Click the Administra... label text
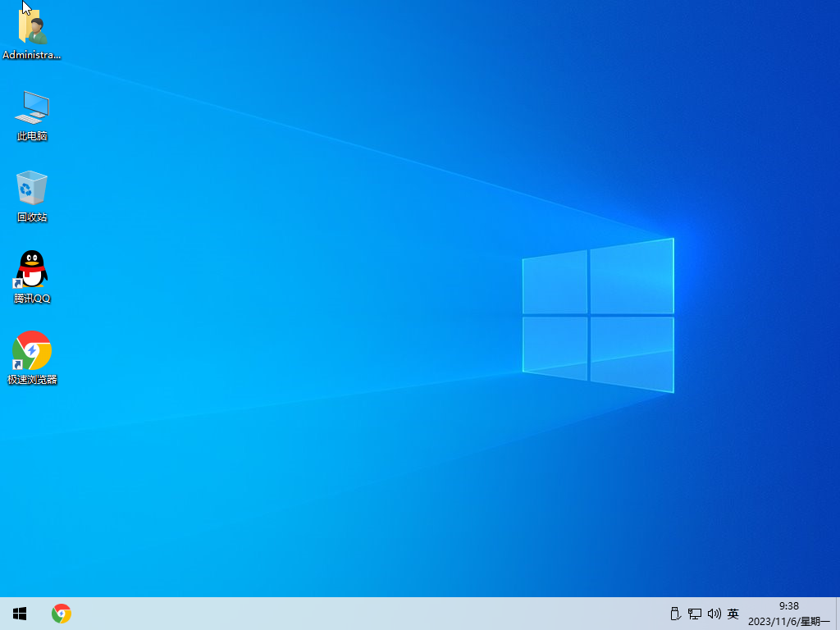This screenshot has width=840, height=630. click(x=32, y=55)
